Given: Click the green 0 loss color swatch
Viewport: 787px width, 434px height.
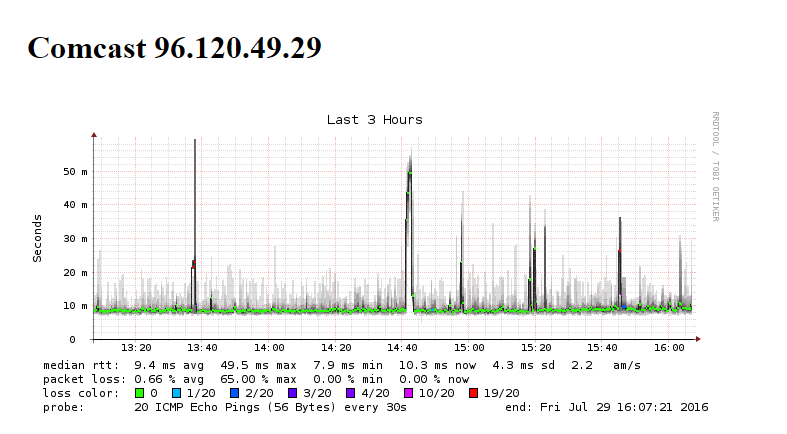Looking at the screenshot, I should click(139, 393).
